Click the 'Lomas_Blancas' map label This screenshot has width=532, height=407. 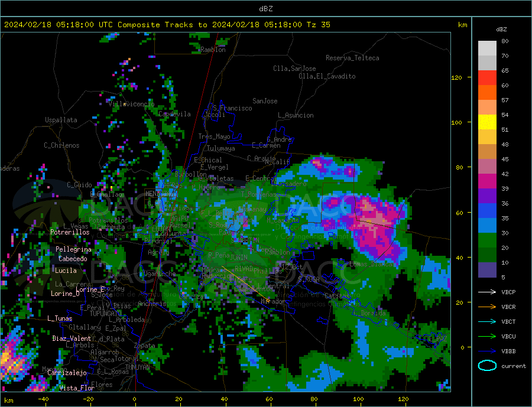tap(372, 264)
